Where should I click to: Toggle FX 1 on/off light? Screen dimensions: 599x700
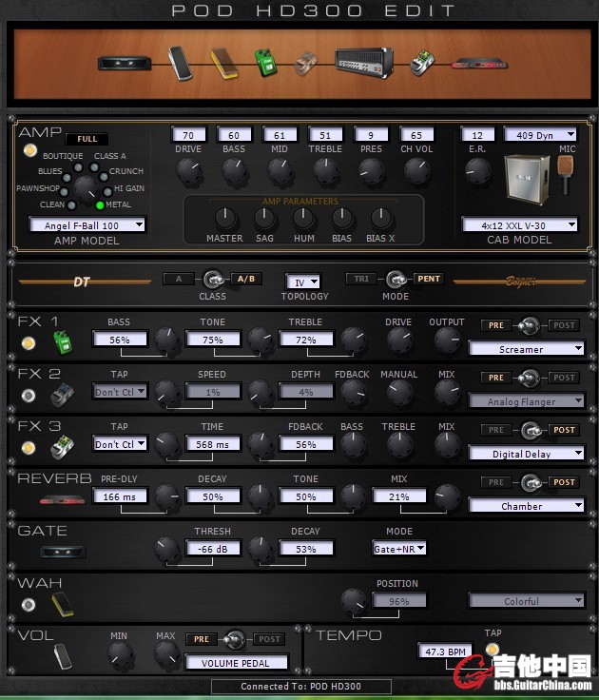pos(29,343)
